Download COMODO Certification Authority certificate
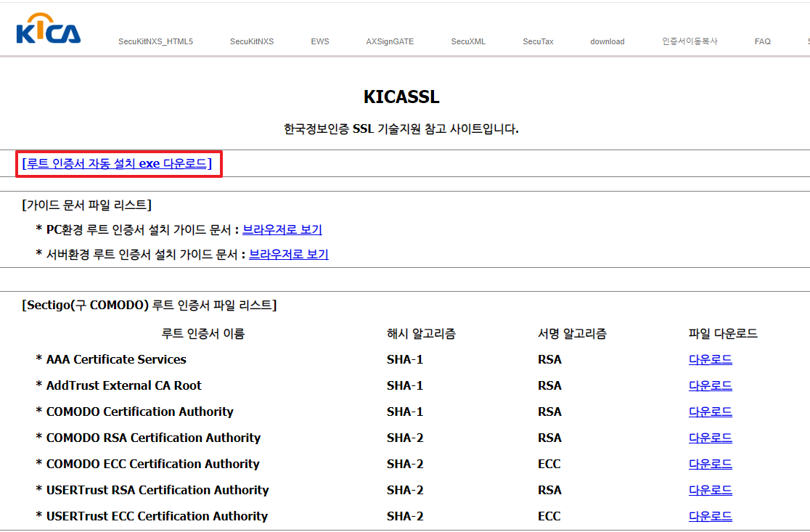Image resolution: width=810 pixels, height=532 pixels. tap(711, 412)
